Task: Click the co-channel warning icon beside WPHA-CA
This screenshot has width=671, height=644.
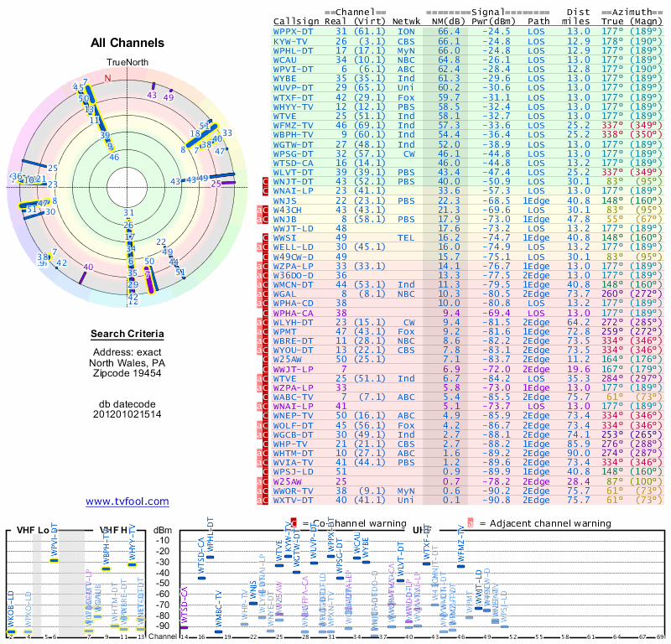Action: (x=266, y=311)
